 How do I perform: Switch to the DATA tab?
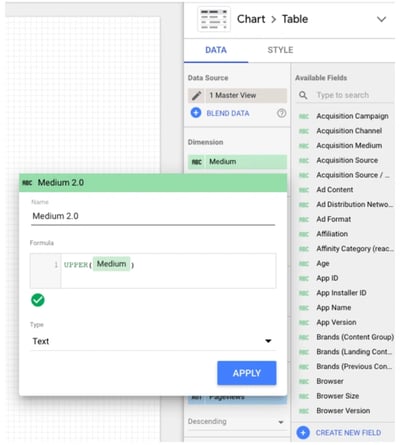click(x=216, y=50)
